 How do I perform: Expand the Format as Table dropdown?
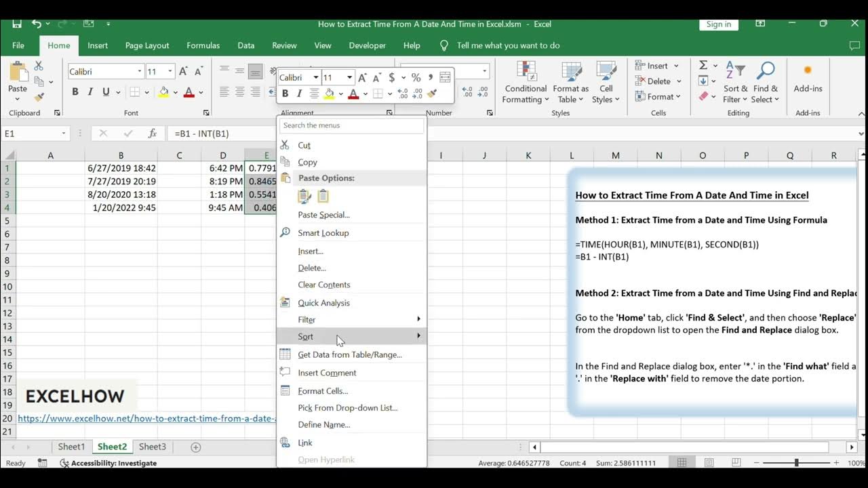click(x=571, y=83)
